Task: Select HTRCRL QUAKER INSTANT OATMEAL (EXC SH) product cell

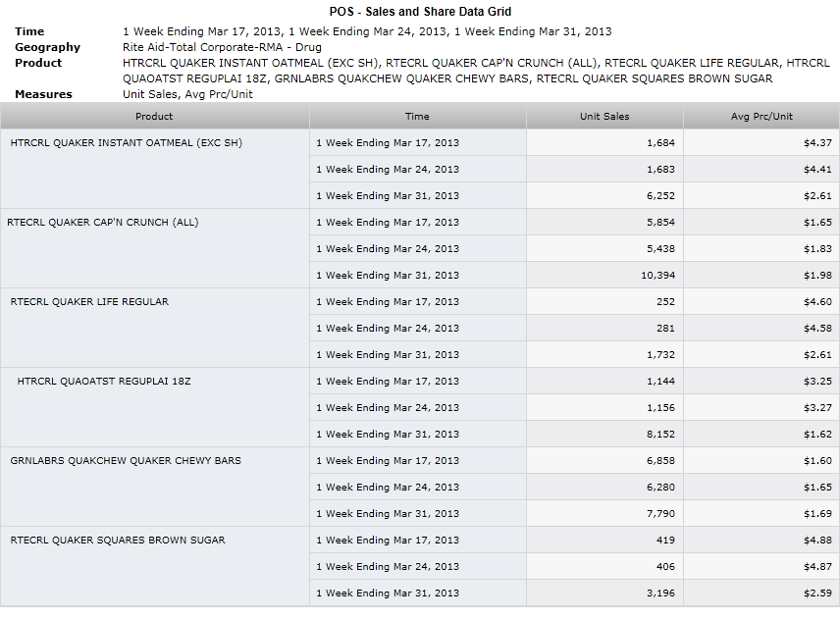Action: click(x=155, y=169)
